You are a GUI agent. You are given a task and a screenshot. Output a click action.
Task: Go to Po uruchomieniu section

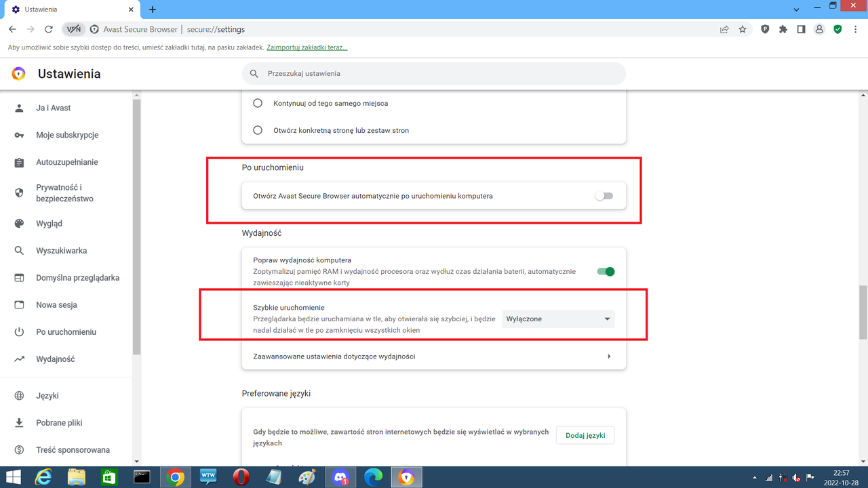tap(66, 332)
